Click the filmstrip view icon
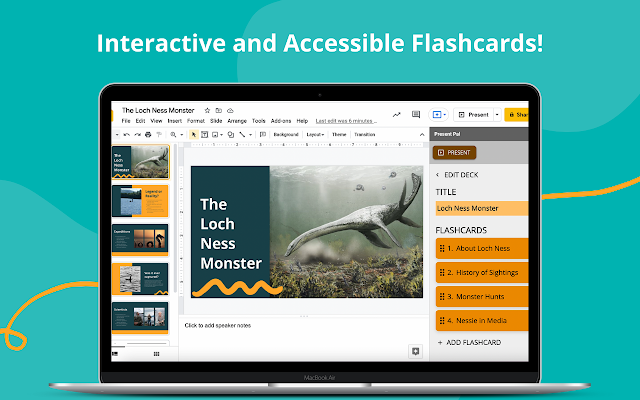Viewport: 640px width, 400px height. 115,354
